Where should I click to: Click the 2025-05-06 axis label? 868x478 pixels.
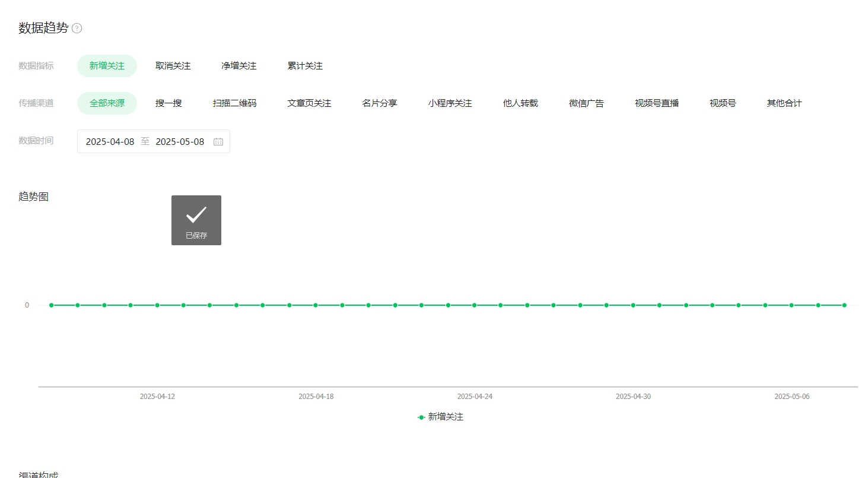click(791, 397)
